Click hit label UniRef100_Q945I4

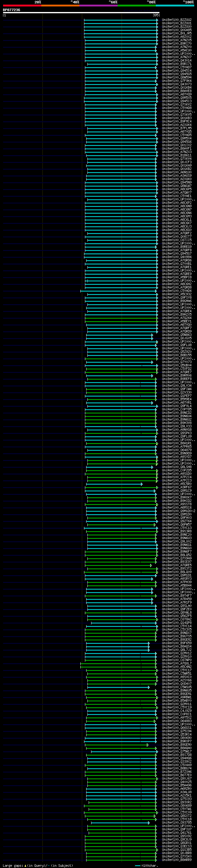coord(177,71)
